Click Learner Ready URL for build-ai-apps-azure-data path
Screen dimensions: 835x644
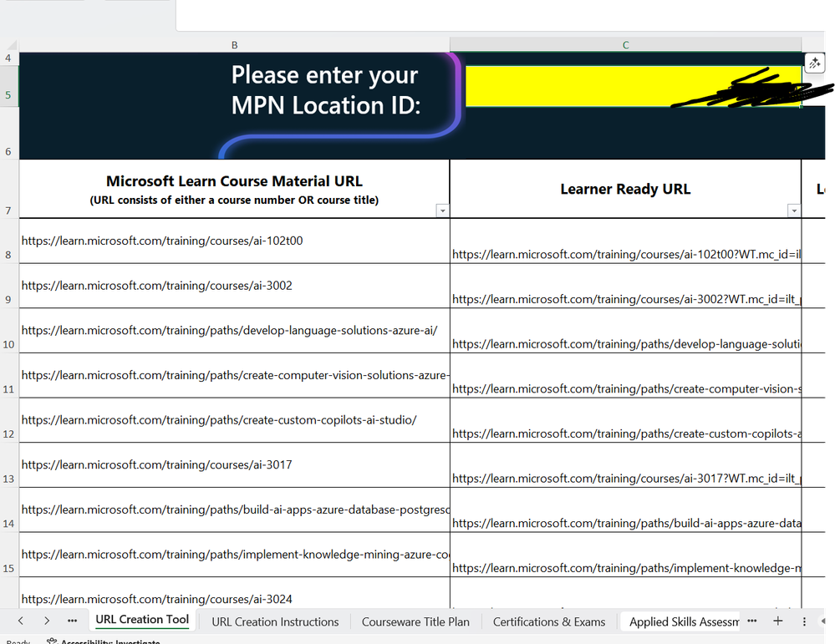point(626,510)
